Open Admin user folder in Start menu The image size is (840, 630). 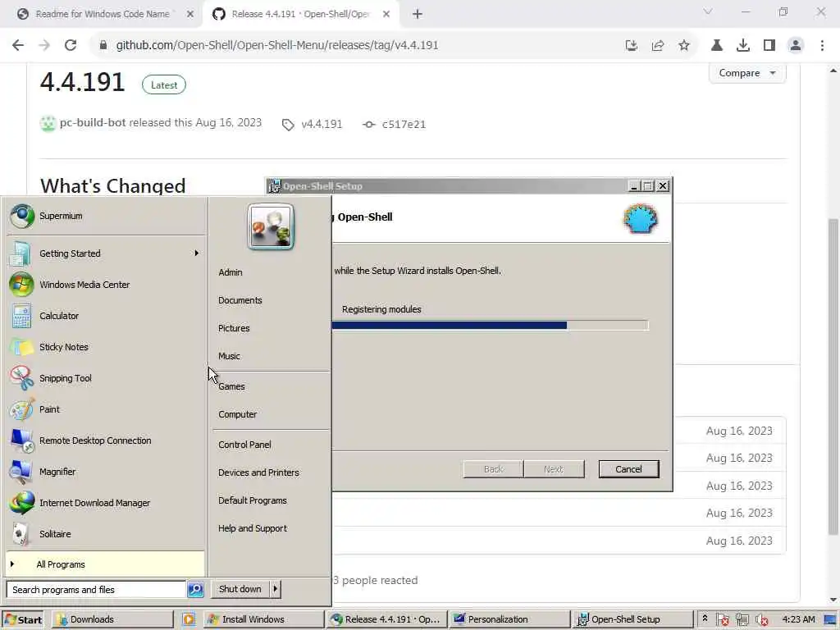click(x=231, y=272)
